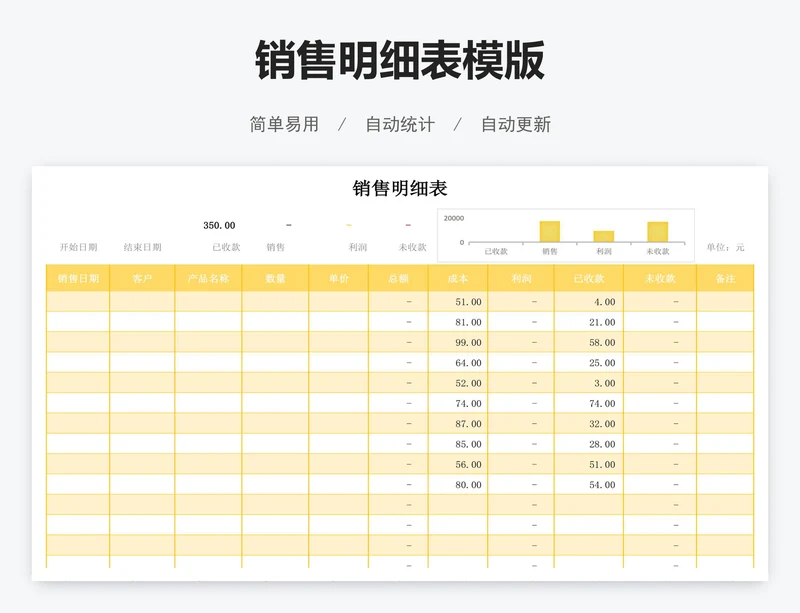
Task: Select the 32.00 received cell
Action: (x=589, y=424)
